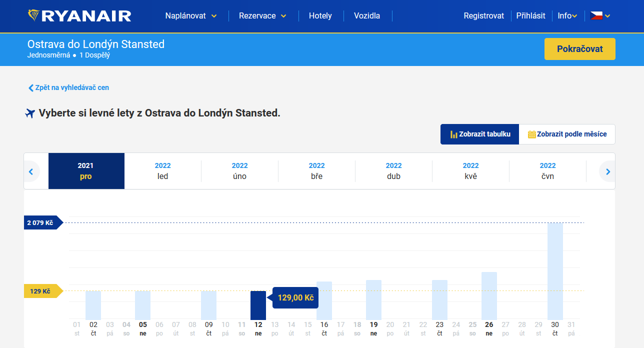The width and height of the screenshot is (644, 348).
Task: Click the Jednosměrná 1 Dospělý trip summary
Action: coord(68,55)
